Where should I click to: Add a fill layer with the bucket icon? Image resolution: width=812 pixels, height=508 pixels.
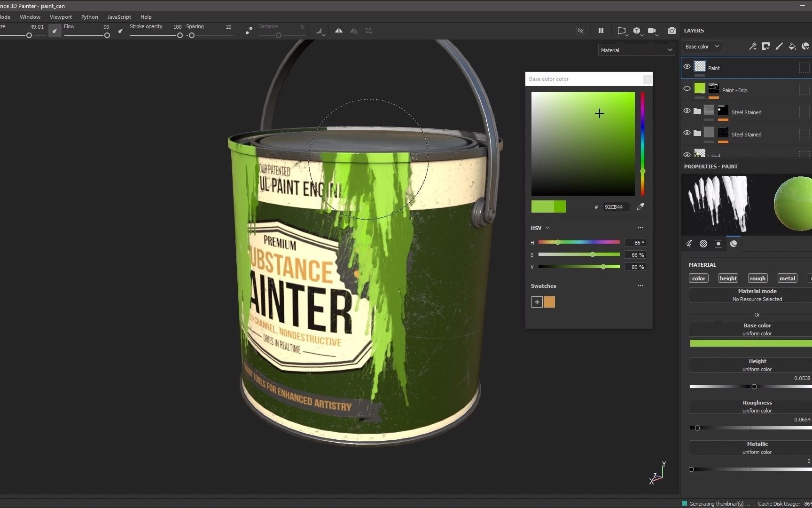click(x=792, y=46)
